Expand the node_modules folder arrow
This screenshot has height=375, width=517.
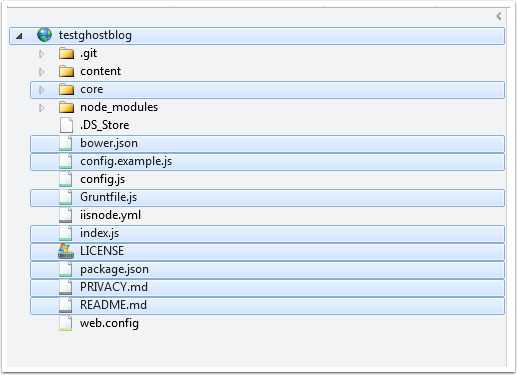41,108
